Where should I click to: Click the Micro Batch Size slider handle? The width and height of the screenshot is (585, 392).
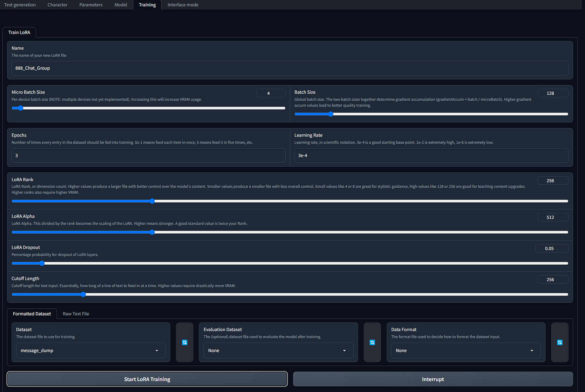pyautogui.click(x=20, y=108)
